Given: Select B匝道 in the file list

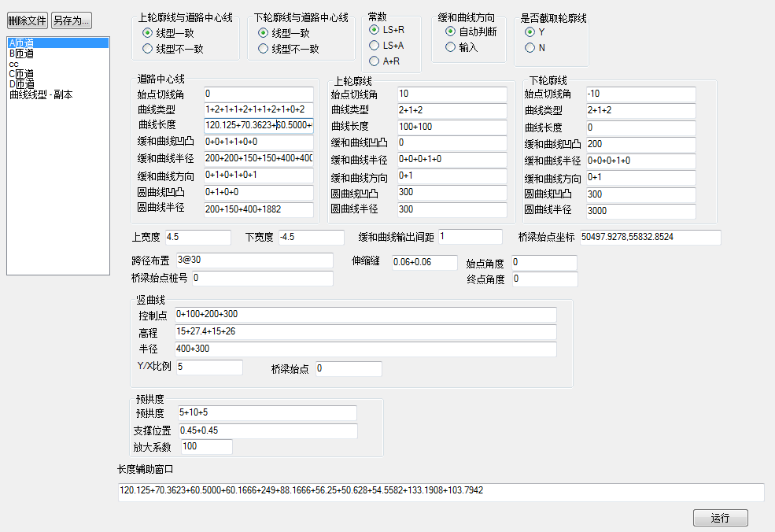Looking at the screenshot, I should (21, 54).
